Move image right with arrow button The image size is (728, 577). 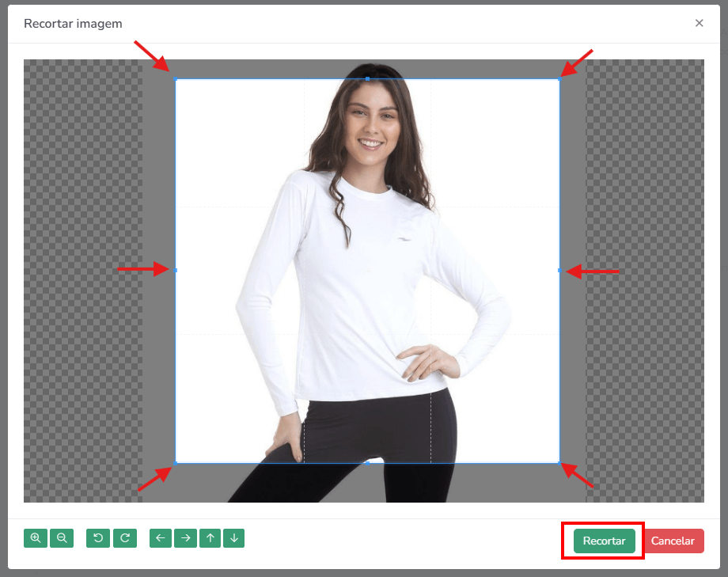click(186, 538)
